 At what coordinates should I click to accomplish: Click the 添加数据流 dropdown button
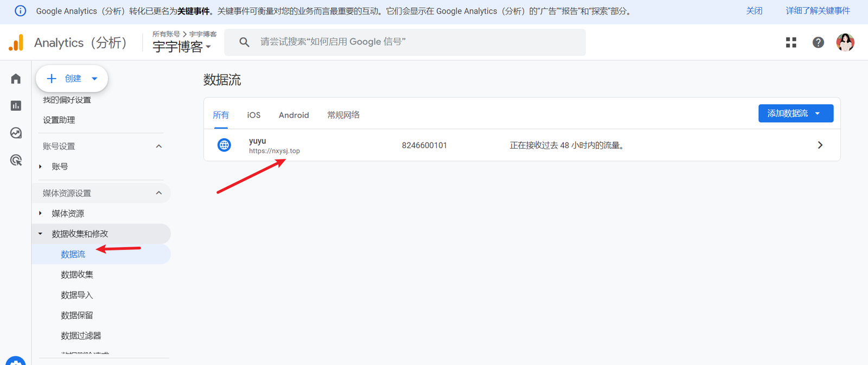pyautogui.click(x=796, y=113)
